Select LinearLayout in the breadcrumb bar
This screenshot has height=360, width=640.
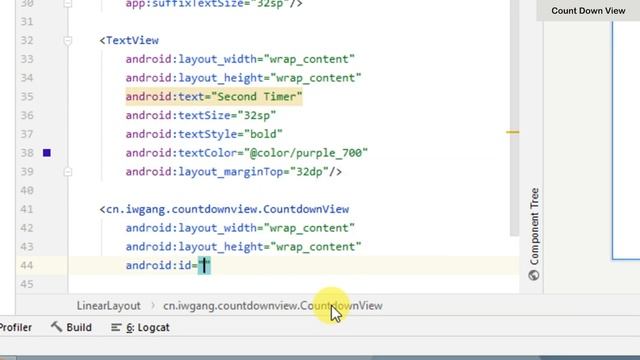[109, 306]
